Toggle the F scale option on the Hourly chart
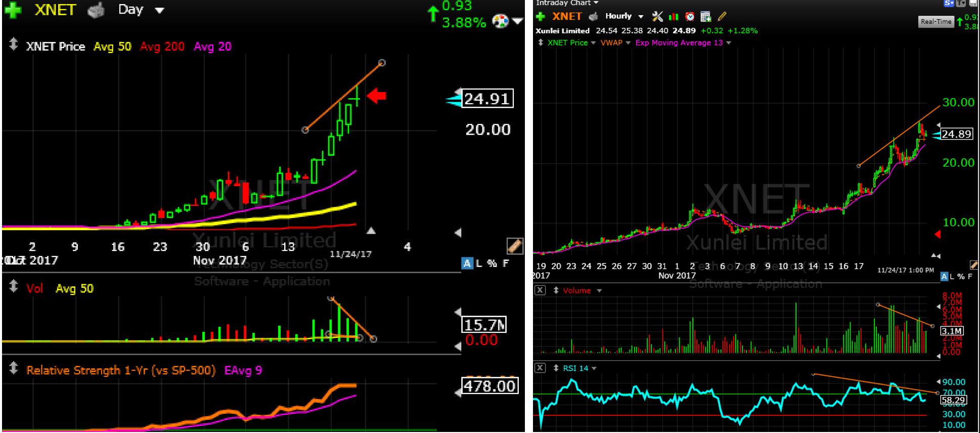The image size is (980, 433). point(970,277)
